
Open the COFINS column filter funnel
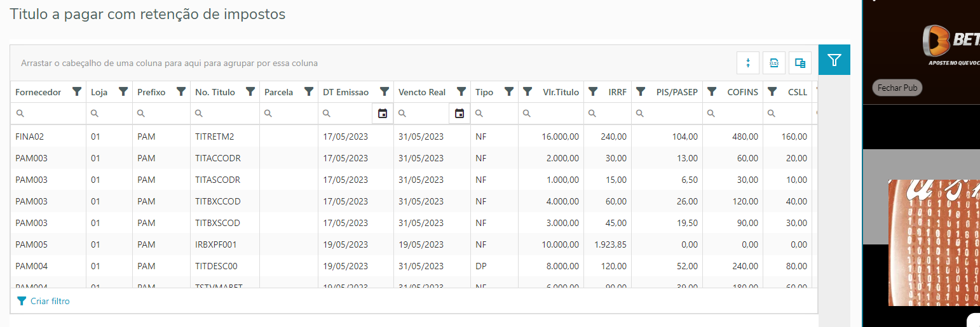tap(712, 92)
